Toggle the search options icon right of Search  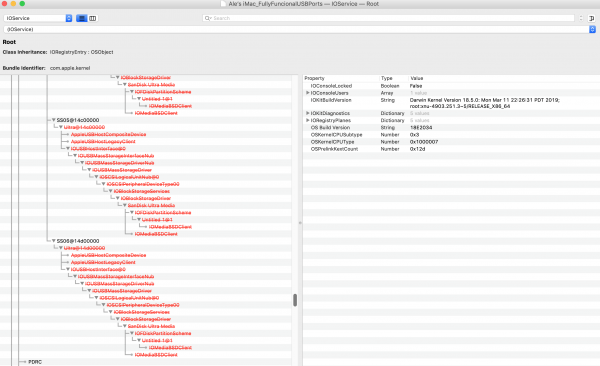591,18
